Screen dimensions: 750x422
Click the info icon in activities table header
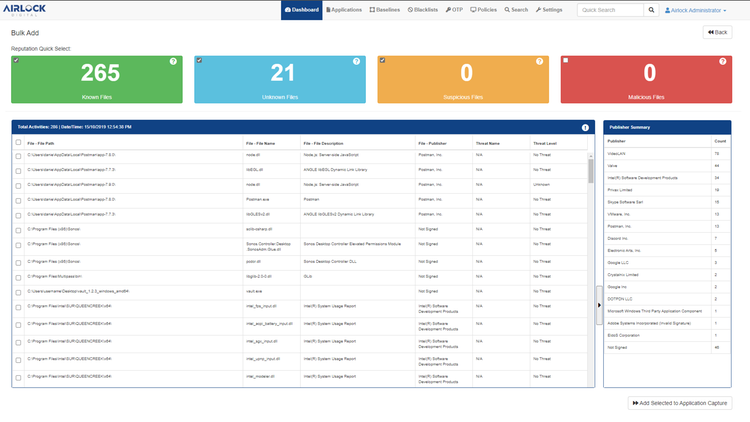(585, 127)
